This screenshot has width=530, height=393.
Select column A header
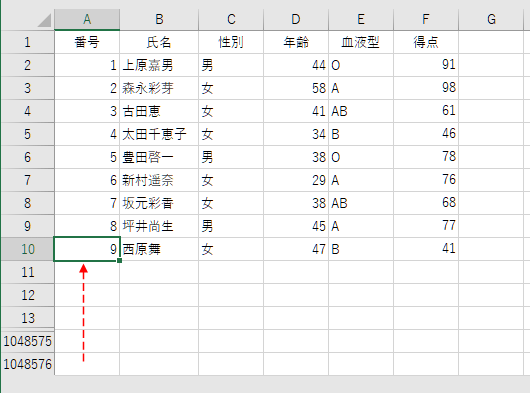[x=87, y=19]
